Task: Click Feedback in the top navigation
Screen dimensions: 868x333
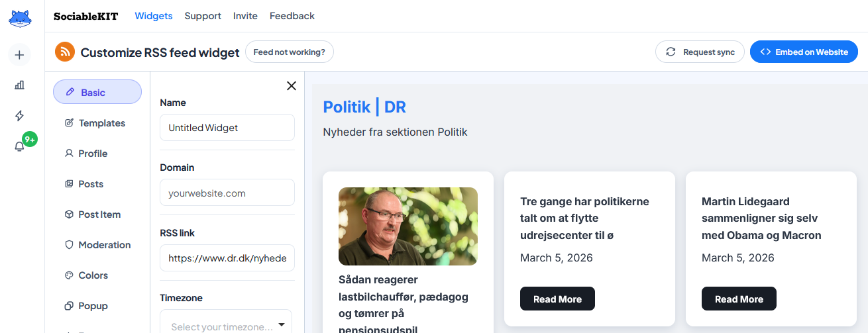Action: coord(292,16)
